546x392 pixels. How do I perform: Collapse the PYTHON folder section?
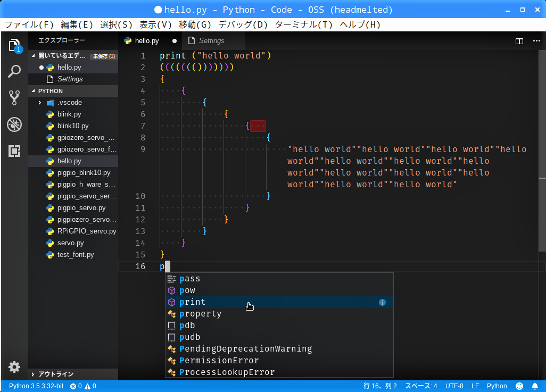[x=34, y=91]
